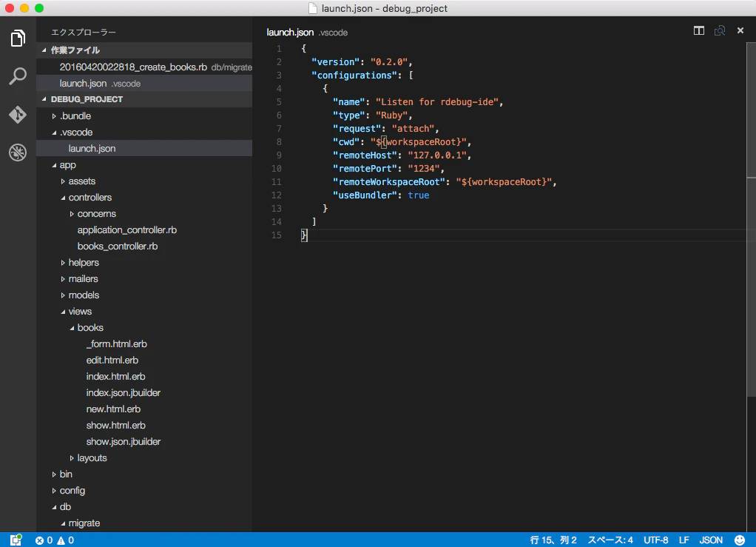
Task: Open index.json.jbuilder file
Action: point(124,392)
